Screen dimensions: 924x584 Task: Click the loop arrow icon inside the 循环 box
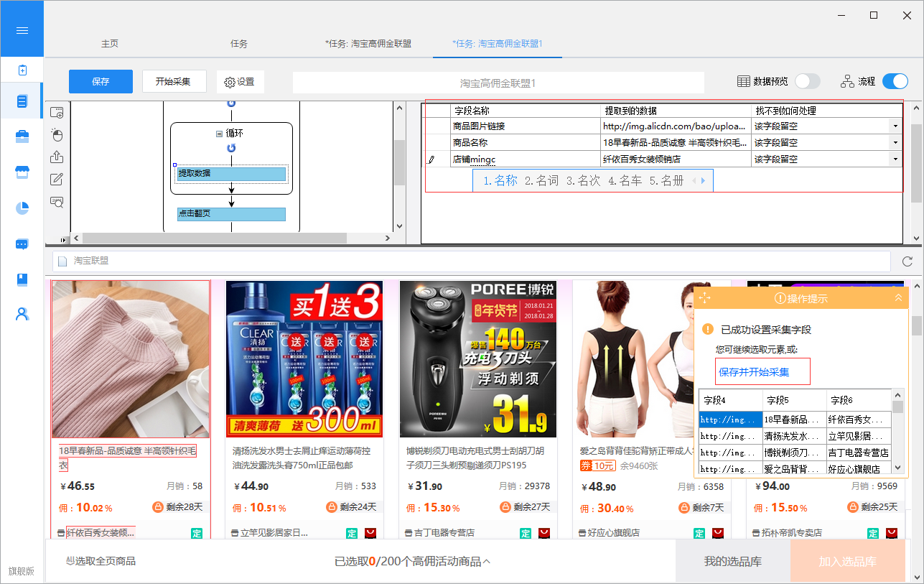(x=231, y=148)
